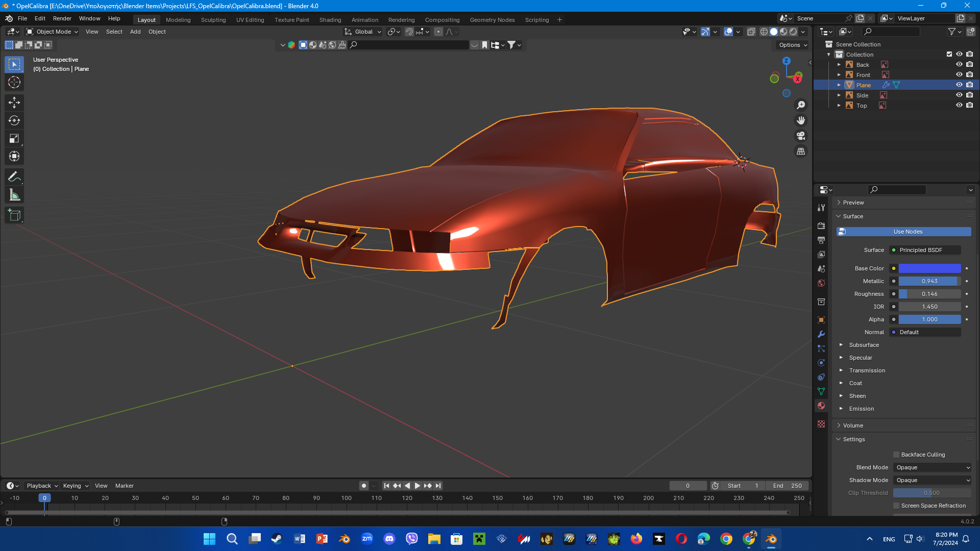Viewport: 980px width, 551px height.
Task: Hide the Plane object in viewport
Action: point(959,85)
